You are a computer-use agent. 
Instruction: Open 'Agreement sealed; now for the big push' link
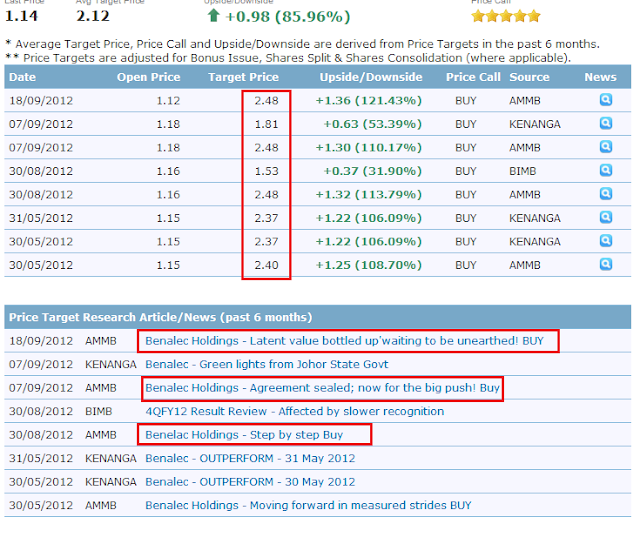(322, 388)
